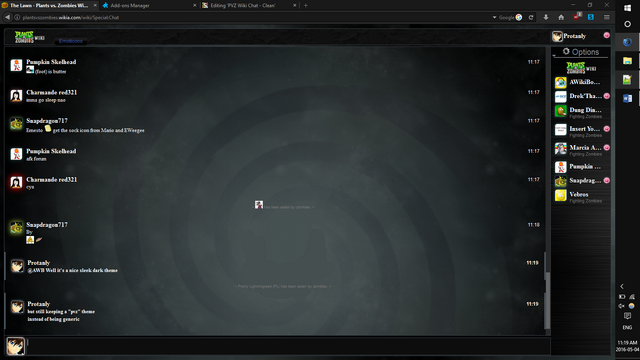Click the emoticon in Snapdragon717's Ernesto message
Screen dimensions: 640x360
pos(48,129)
